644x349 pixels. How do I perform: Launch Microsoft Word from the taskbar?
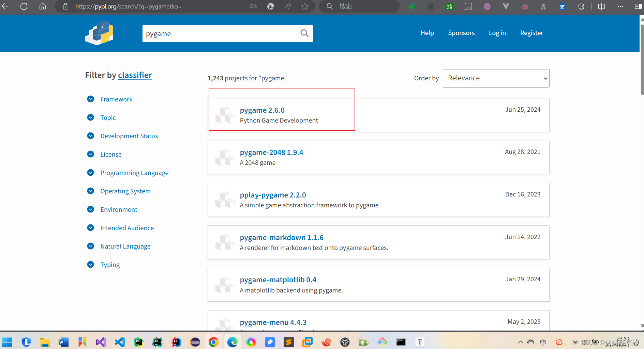click(63, 342)
